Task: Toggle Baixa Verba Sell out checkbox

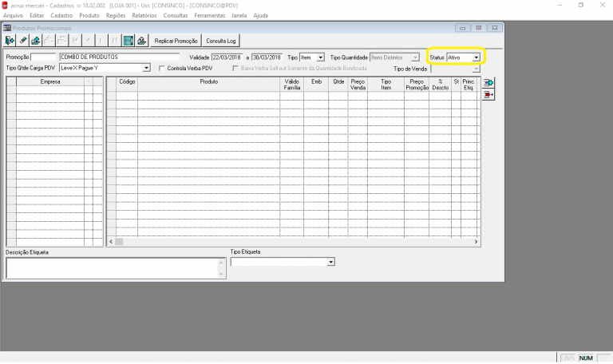Action: click(x=235, y=69)
